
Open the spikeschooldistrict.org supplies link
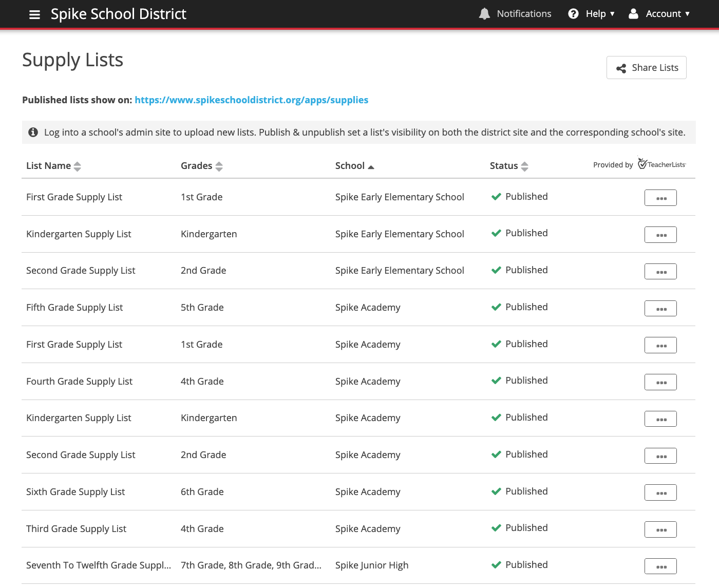click(x=251, y=100)
